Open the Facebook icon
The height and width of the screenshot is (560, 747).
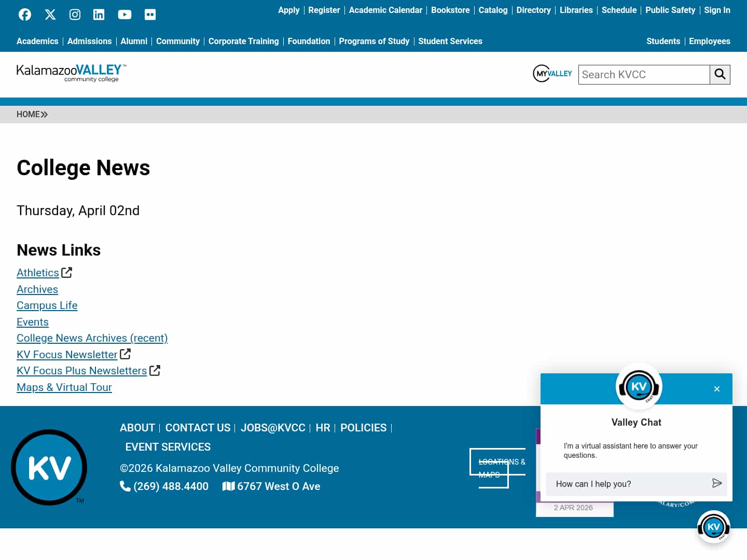(x=24, y=14)
